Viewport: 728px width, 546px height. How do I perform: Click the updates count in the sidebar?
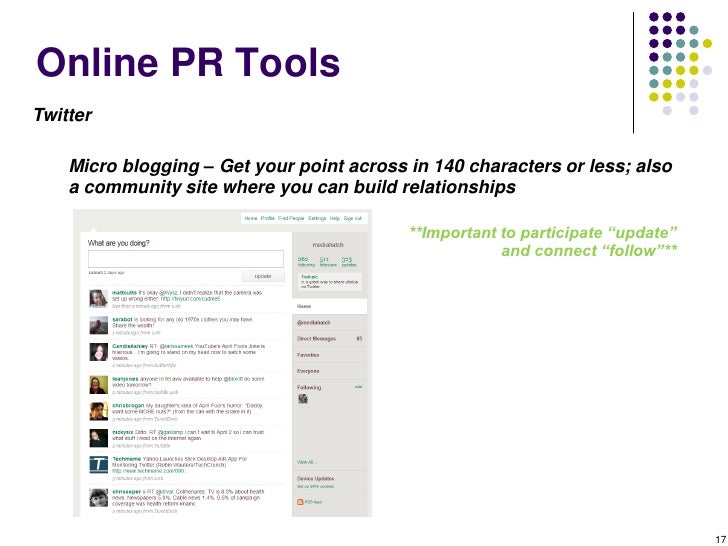tap(349, 262)
